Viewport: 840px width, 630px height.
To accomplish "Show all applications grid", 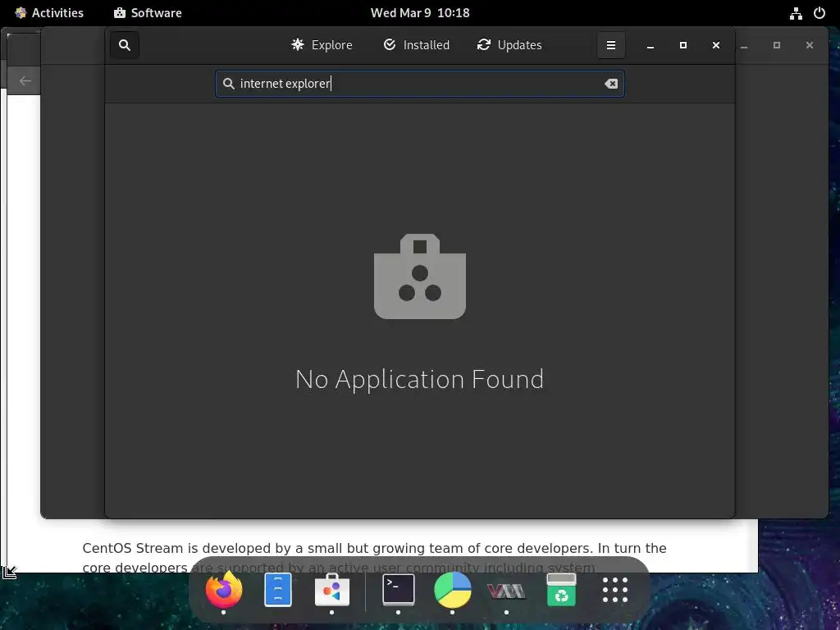I will pyautogui.click(x=615, y=590).
